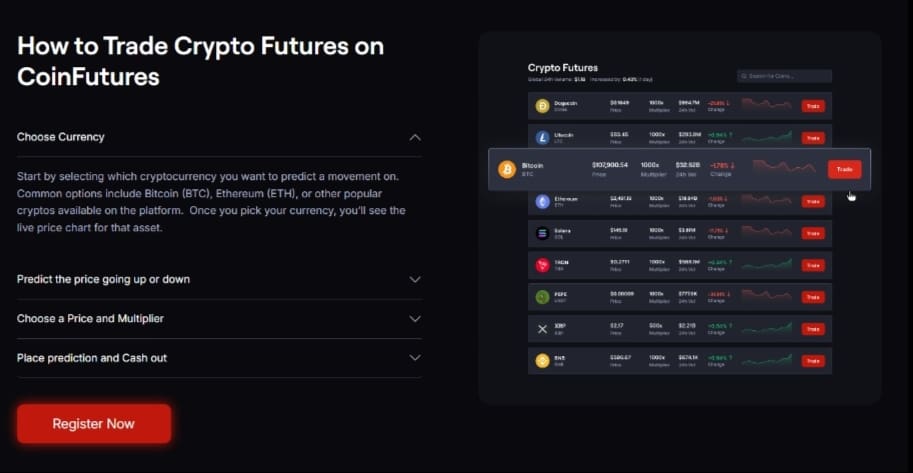Click the Trade button in Dogecoin row
Image resolution: width=913 pixels, height=473 pixels.
[812, 105]
